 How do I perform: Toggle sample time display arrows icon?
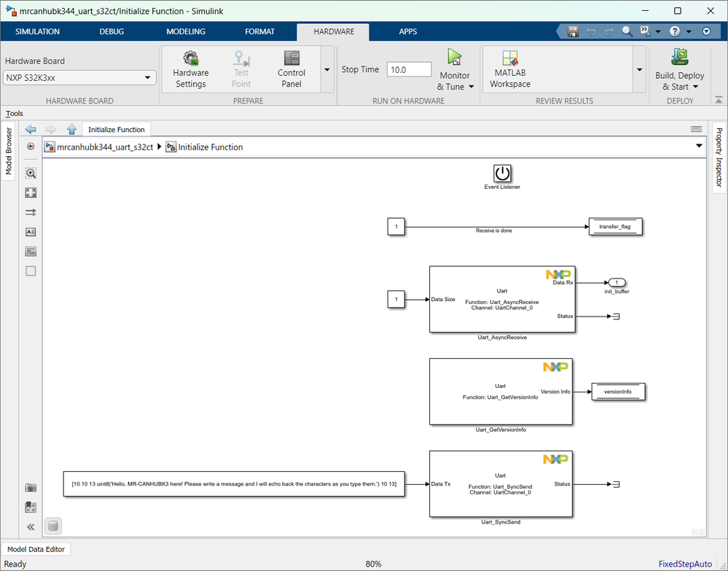pyautogui.click(x=31, y=212)
